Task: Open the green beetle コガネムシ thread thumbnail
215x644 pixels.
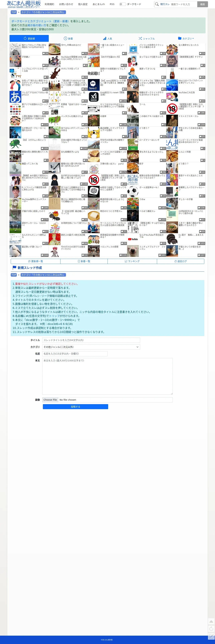Action: click(x=15, y=144)
